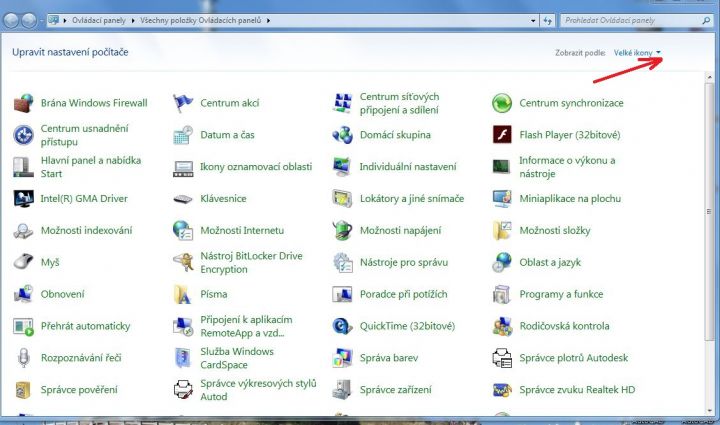Click the Ikony oznamovací oblasti icon
Screen dimensions: 720x425
click(x=183, y=168)
